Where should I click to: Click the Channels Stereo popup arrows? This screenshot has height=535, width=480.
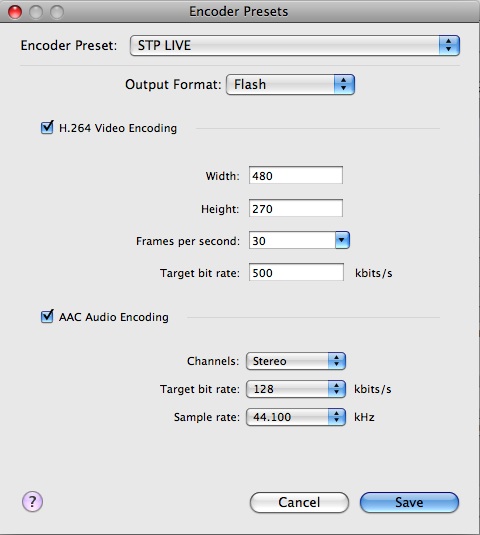click(337, 361)
